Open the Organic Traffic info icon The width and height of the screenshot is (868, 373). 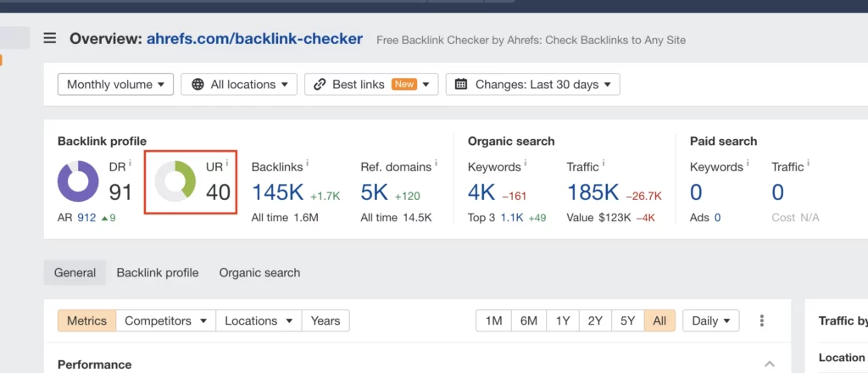coord(604,163)
